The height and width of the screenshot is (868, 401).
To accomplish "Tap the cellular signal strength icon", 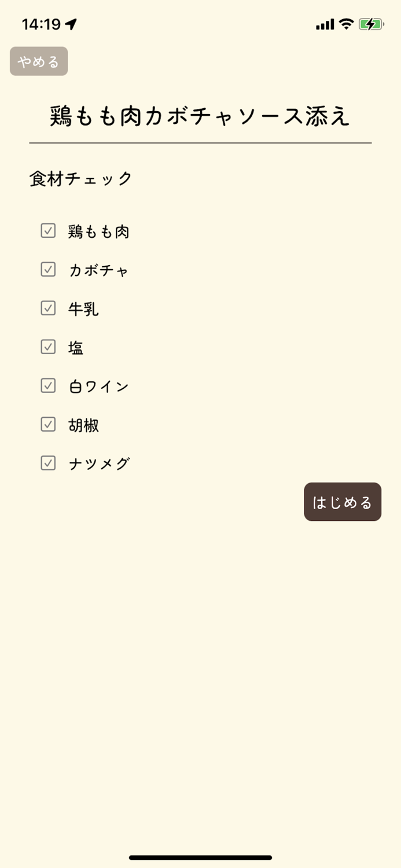I will point(324,23).
